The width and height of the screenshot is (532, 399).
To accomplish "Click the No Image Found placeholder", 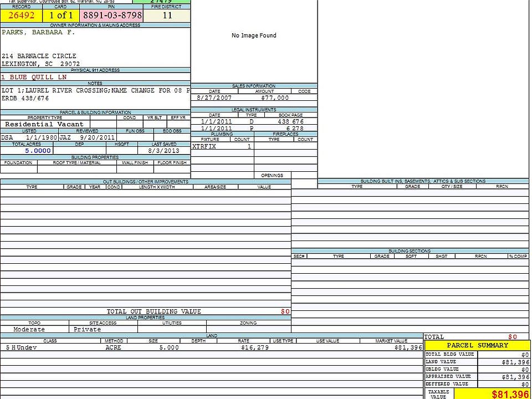I will tap(254, 35).
